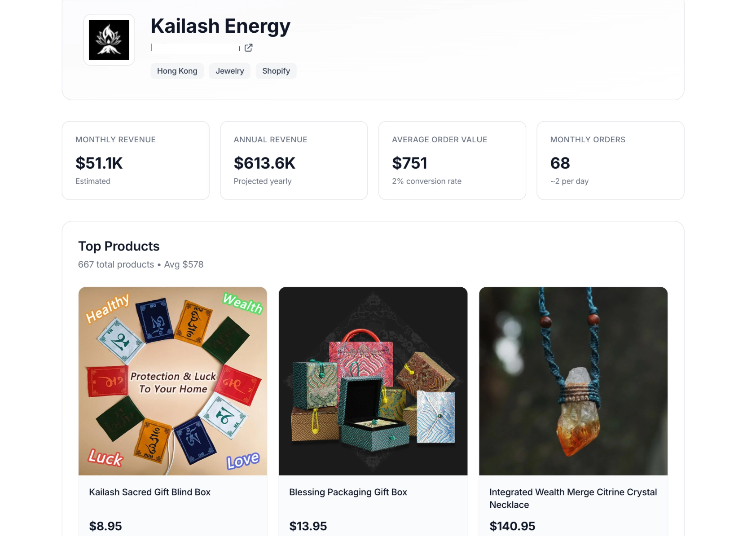Open the external link icon under Kailash Energy
This screenshot has height=536, width=756.
pos(248,48)
